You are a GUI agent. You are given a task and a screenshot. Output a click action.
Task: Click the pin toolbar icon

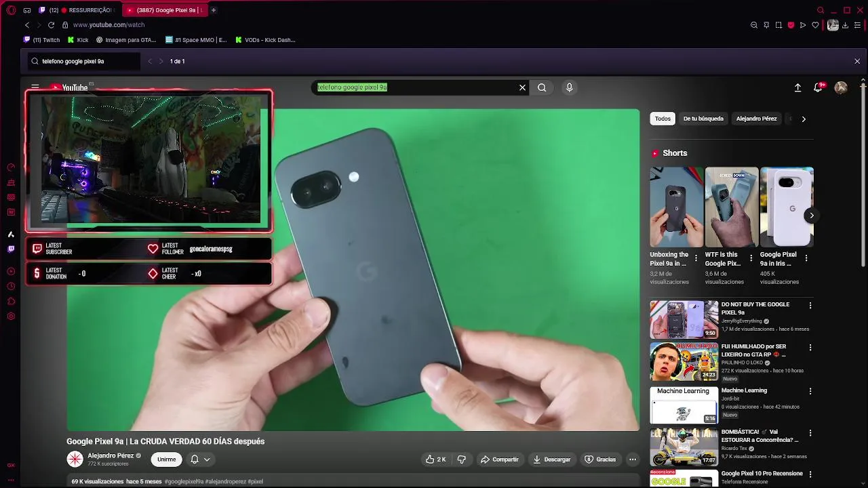pos(766,25)
